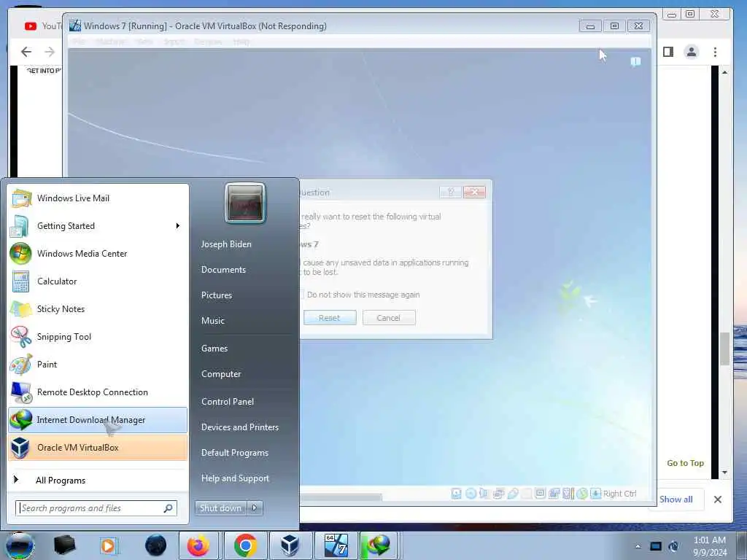Click the display settings status icon
747x560 pixels.
tap(541, 494)
